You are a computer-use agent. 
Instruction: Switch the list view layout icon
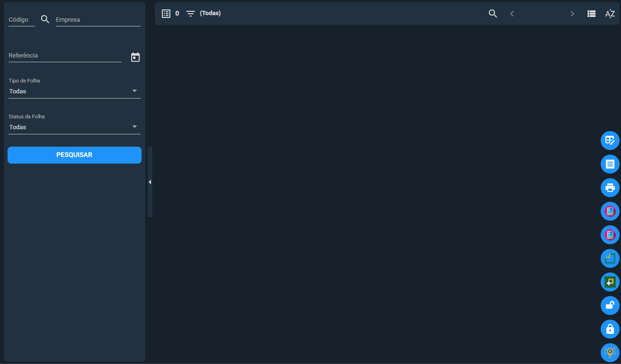591,14
